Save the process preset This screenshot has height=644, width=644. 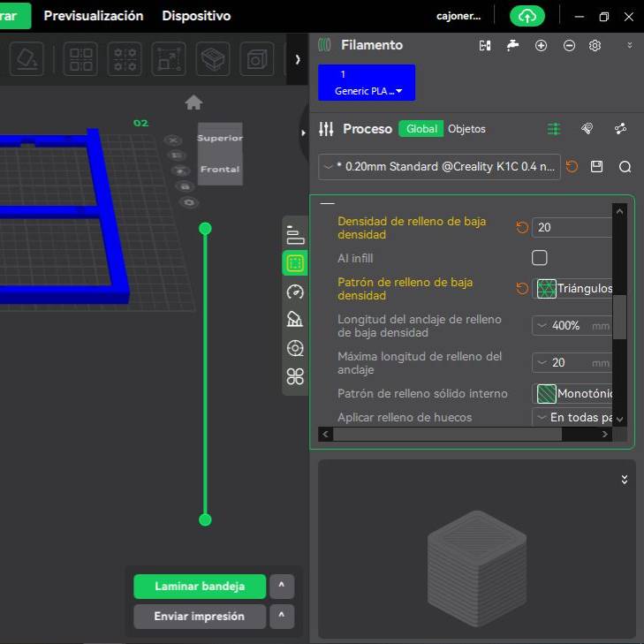pyautogui.click(x=597, y=167)
